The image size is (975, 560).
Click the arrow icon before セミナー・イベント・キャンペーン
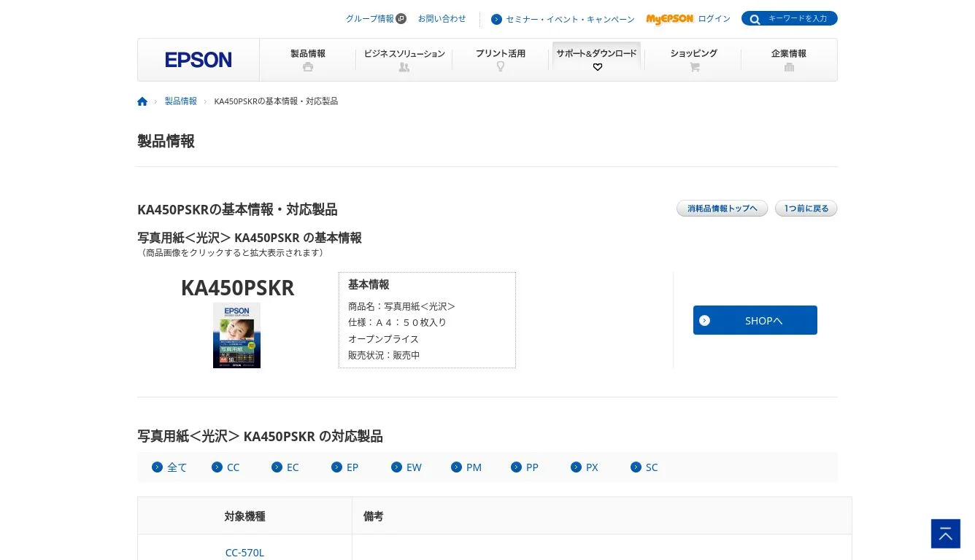pyautogui.click(x=496, y=20)
